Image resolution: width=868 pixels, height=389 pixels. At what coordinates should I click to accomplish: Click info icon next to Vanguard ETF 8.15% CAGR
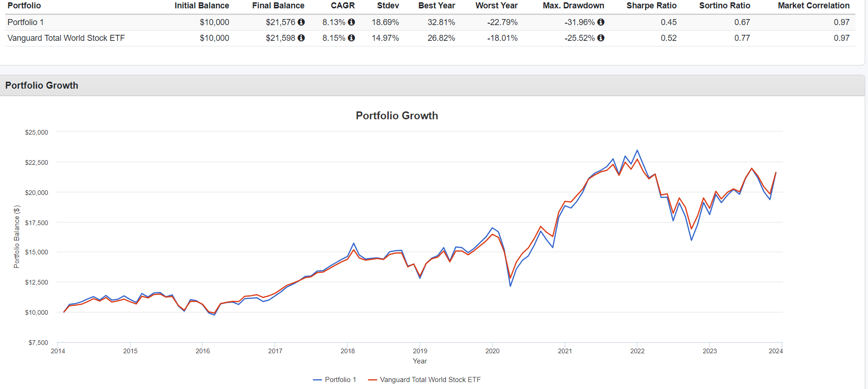[x=351, y=38]
